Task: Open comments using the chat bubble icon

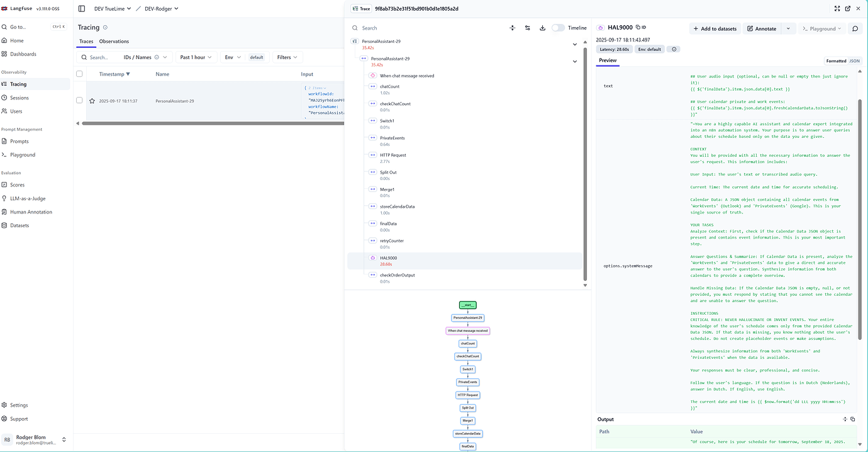Action: click(x=854, y=29)
